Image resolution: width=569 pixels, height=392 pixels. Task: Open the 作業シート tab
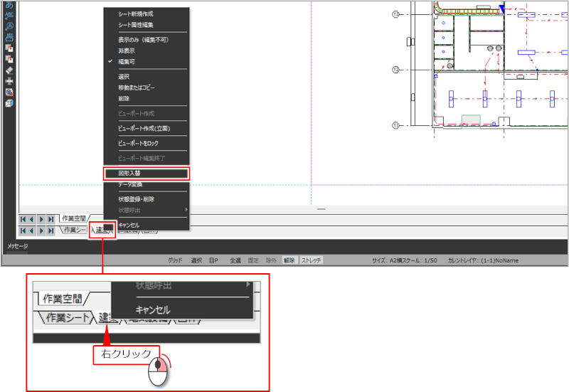click(x=74, y=231)
